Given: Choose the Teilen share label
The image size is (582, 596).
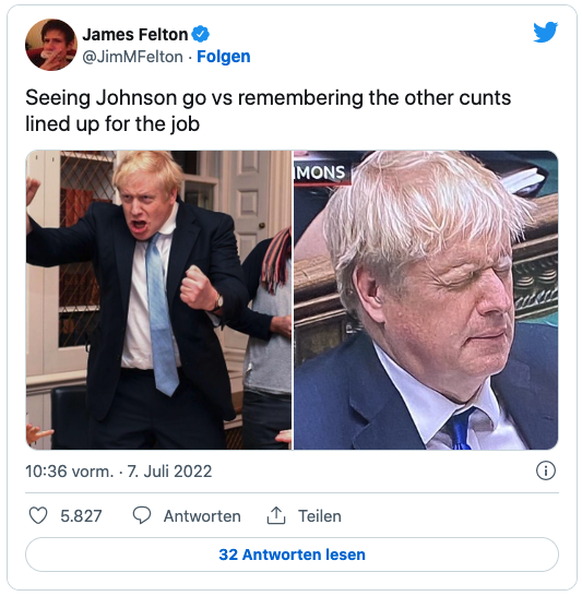Looking at the screenshot, I should 320,516.
